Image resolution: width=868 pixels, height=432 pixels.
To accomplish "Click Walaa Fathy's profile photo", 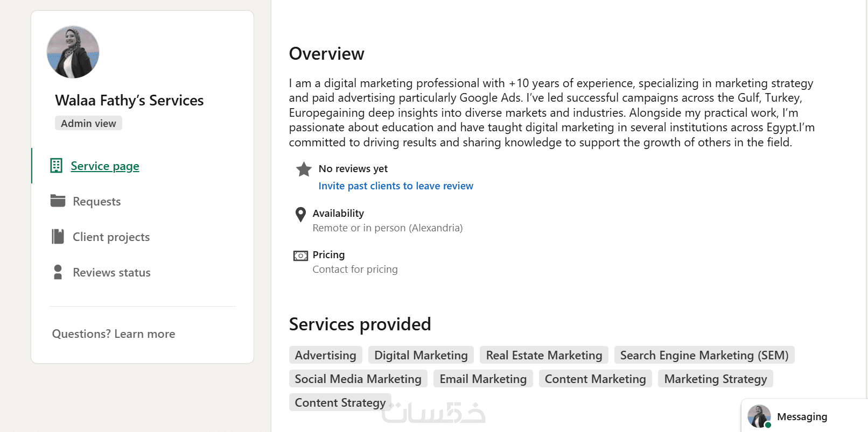I will 73,52.
